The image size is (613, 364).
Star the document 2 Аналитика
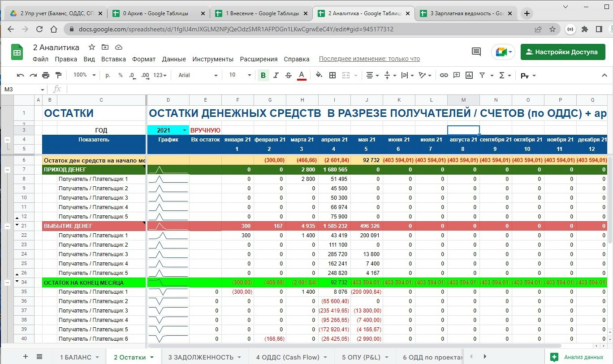(x=92, y=47)
